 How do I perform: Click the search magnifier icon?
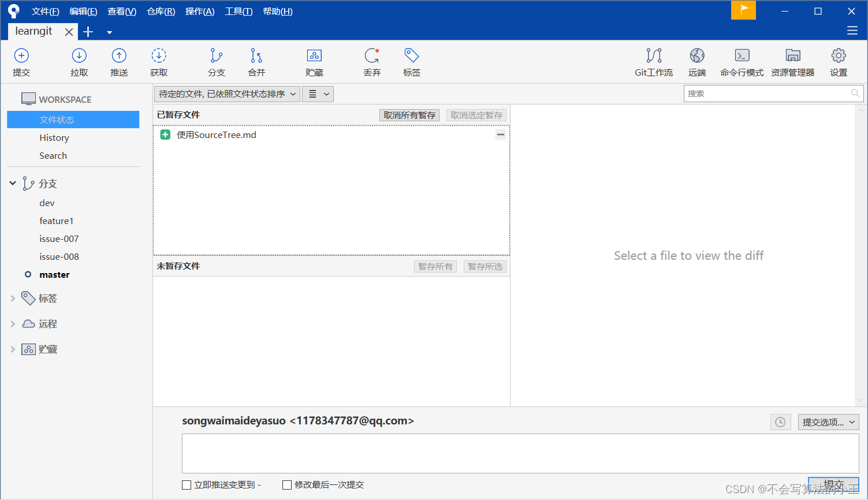855,93
